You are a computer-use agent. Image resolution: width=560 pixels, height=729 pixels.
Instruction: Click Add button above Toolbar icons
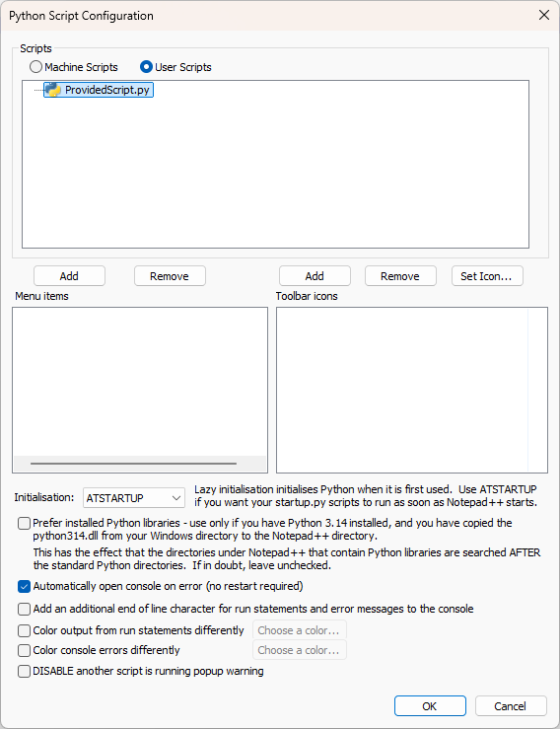click(315, 276)
